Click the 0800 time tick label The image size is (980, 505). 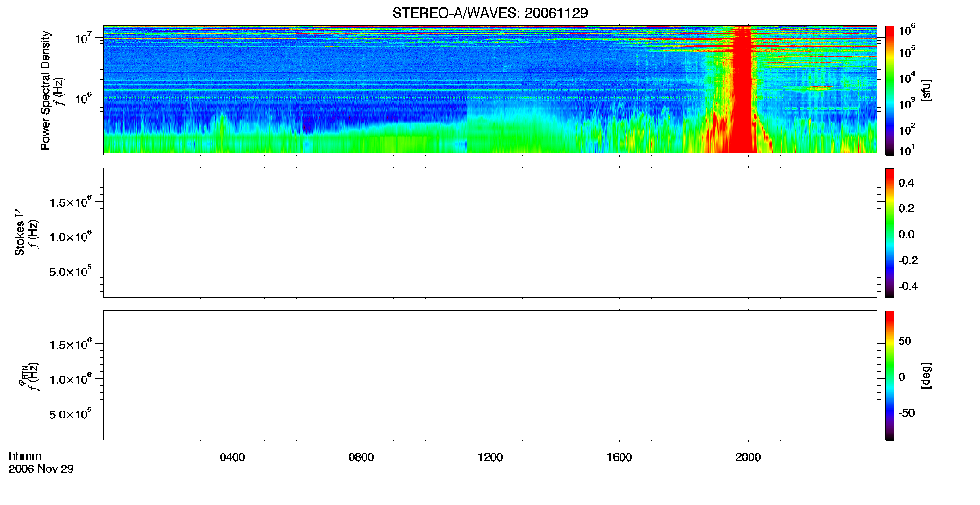pyautogui.click(x=361, y=457)
